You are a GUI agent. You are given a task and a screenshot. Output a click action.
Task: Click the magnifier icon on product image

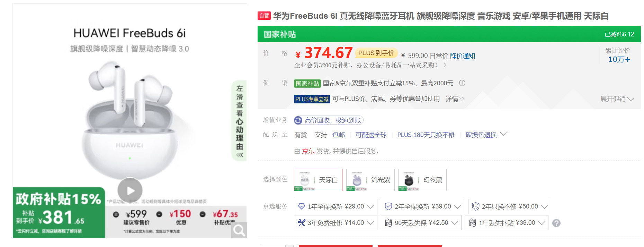(239, 230)
